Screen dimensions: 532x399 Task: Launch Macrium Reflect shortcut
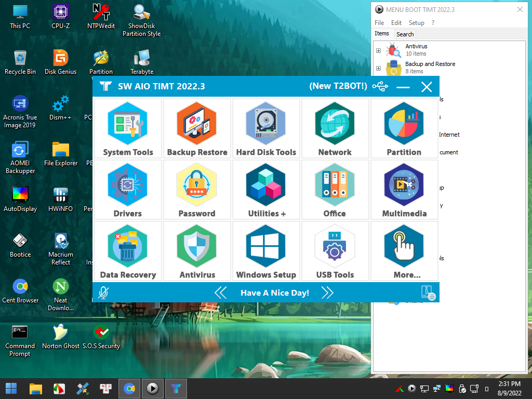click(x=61, y=249)
